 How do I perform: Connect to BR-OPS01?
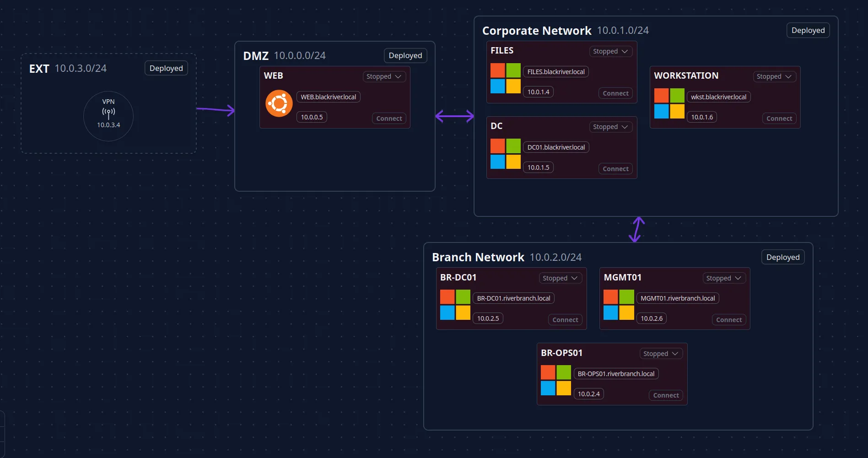666,395
